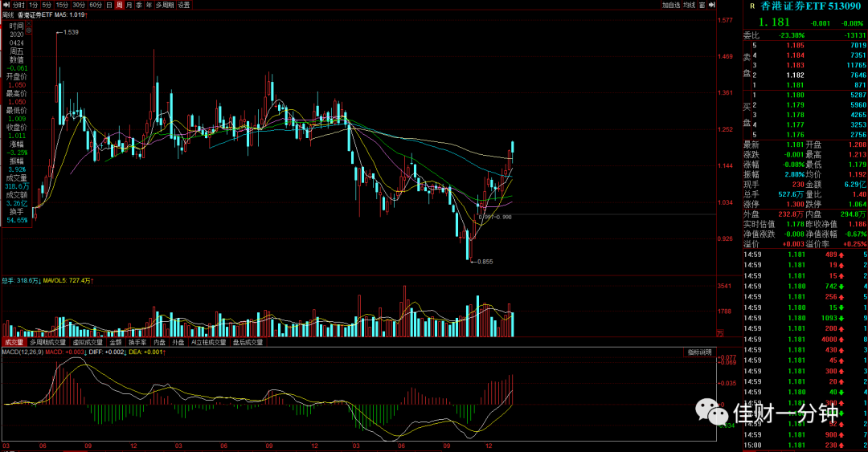The height and width of the screenshot is (452, 868).
Task: Open the 多周期 multi-period dropdown
Action: 165,5
